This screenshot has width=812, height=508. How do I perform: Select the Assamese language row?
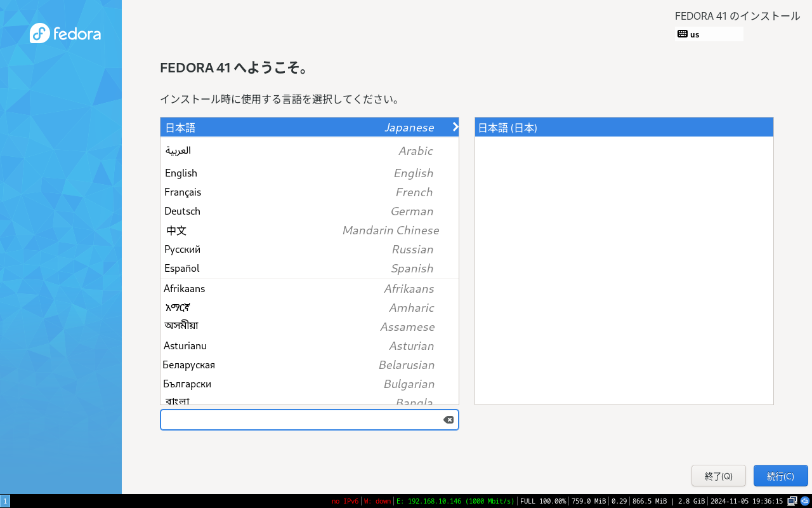pos(310,326)
